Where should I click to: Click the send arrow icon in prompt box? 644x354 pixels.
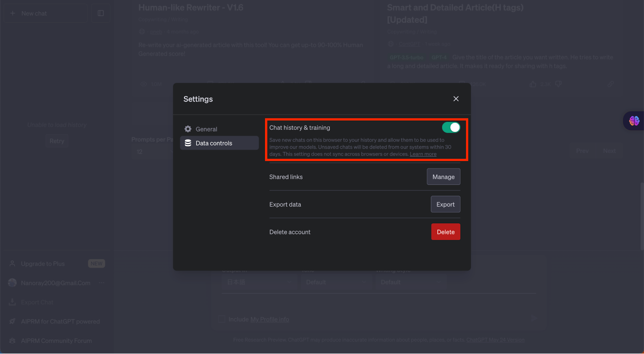coord(533,319)
